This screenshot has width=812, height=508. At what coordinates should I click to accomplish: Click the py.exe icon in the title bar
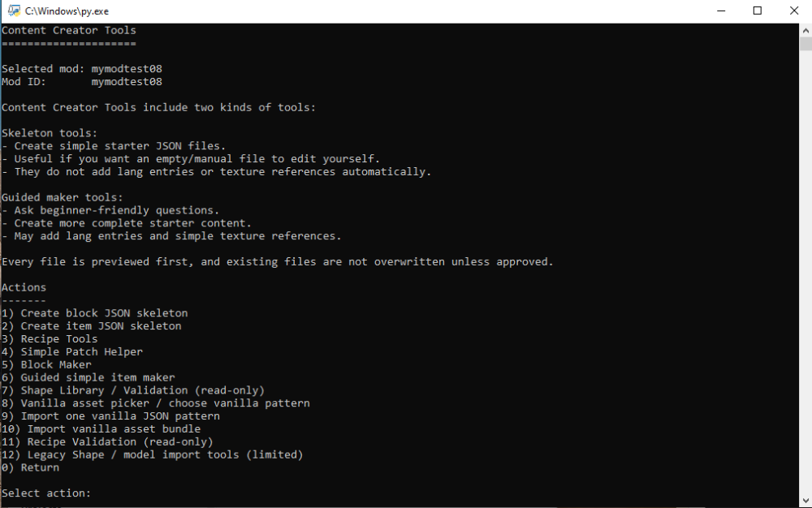14,11
